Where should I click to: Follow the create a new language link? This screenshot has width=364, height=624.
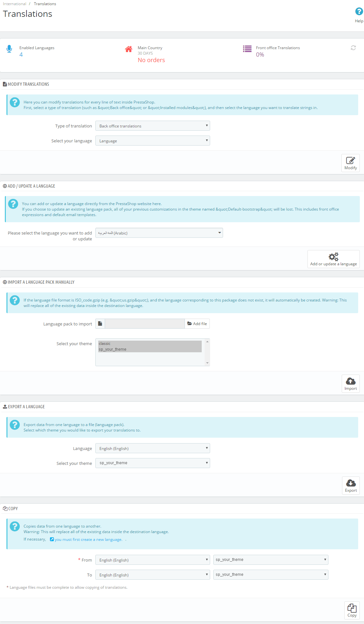click(88, 540)
